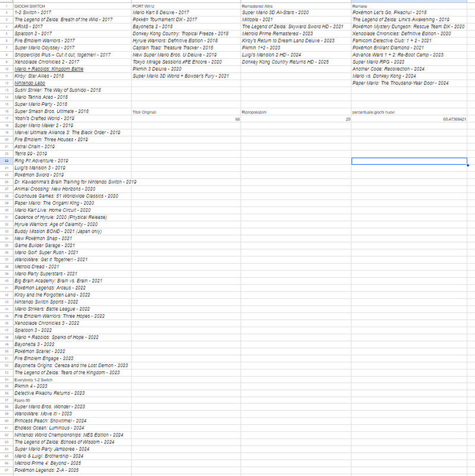The width and height of the screenshot is (475, 476).
Task: Select 'Fire Emblem: Three Houses - 2019' cell
Action: [72, 139]
